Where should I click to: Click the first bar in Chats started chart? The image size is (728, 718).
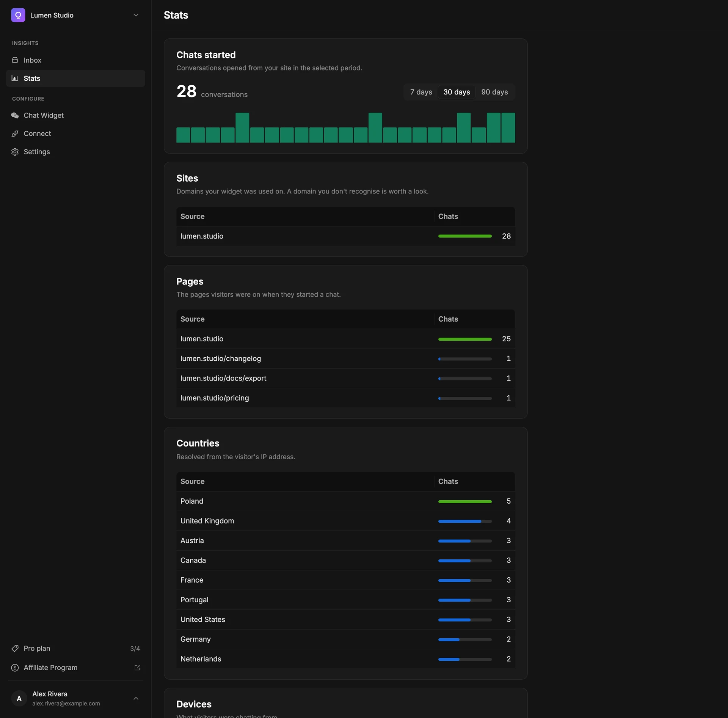coord(183,135)
